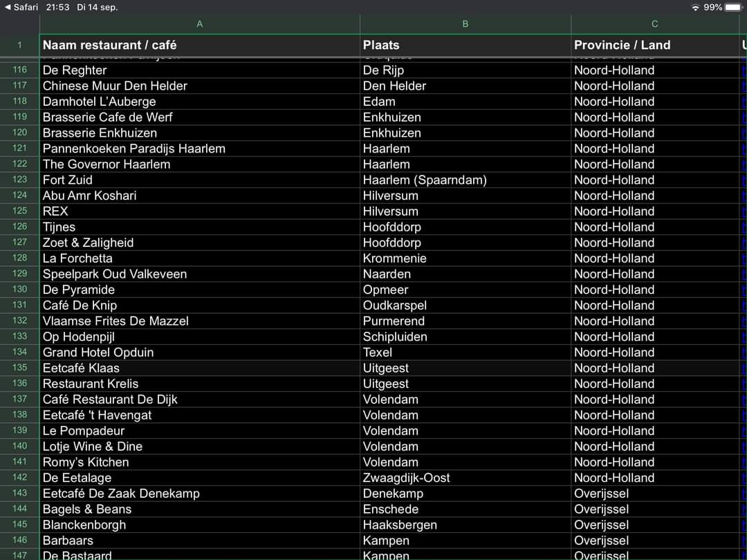The width and height of the screenshot is (747, 560).
Task: Select cell 'Vlaamse Frites De Mazzel'
Action: point(200,321)
